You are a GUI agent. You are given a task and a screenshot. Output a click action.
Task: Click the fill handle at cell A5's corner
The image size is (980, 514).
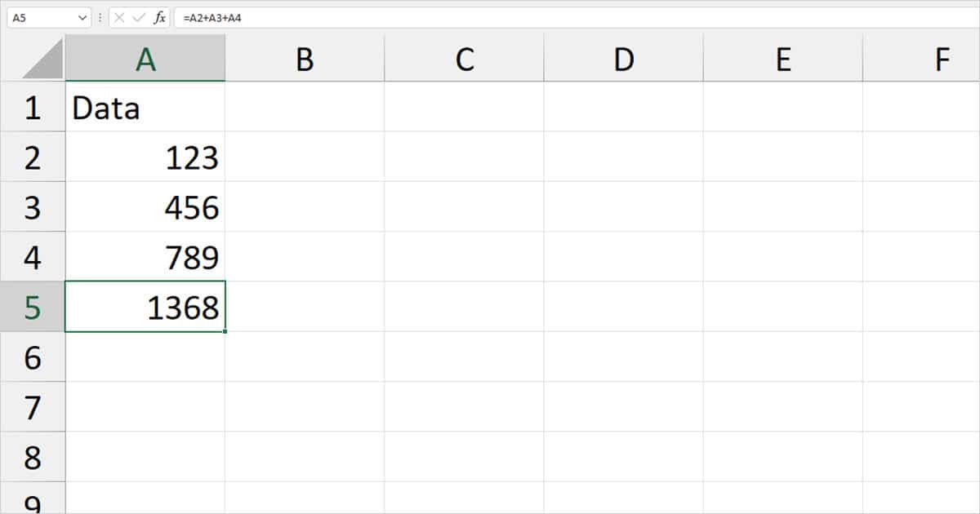(225, 331)
